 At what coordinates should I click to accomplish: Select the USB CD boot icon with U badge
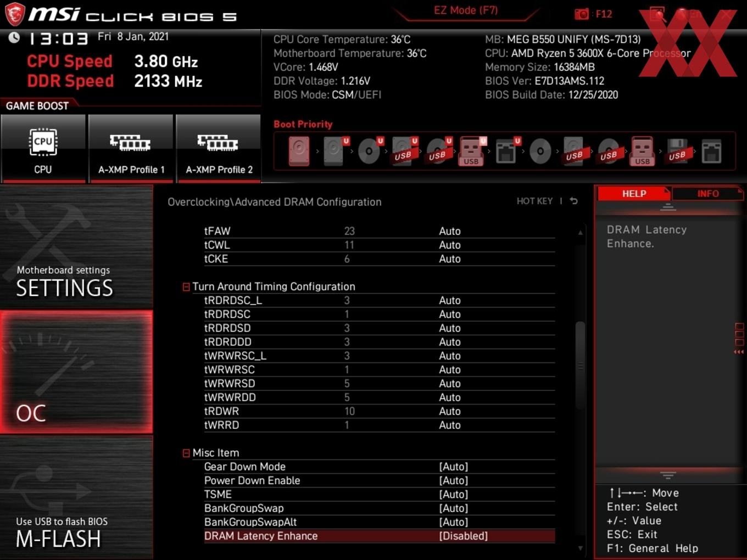click(x=438, y=151)
